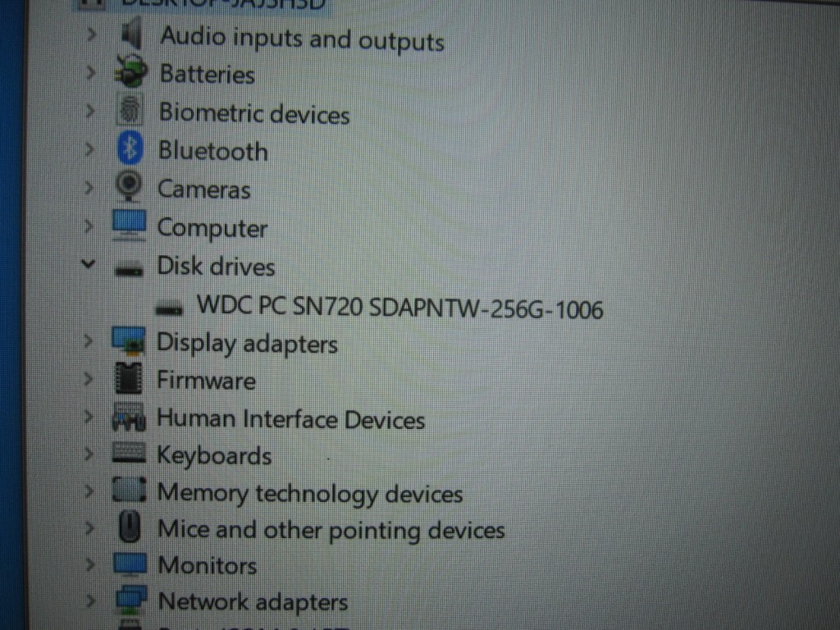Expand the Human Interface Devices chevron
The image size is (840, 630).
pyautogui.click(x=89, y=416)
